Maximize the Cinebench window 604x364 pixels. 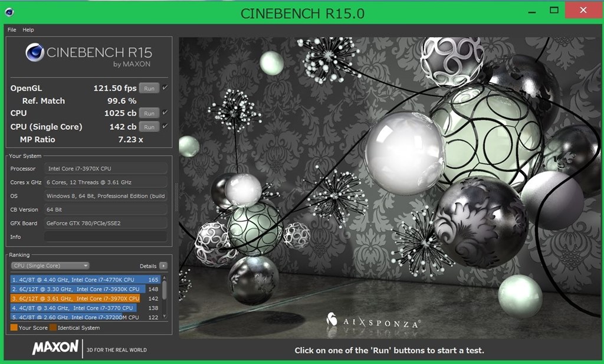pos(554,11)
